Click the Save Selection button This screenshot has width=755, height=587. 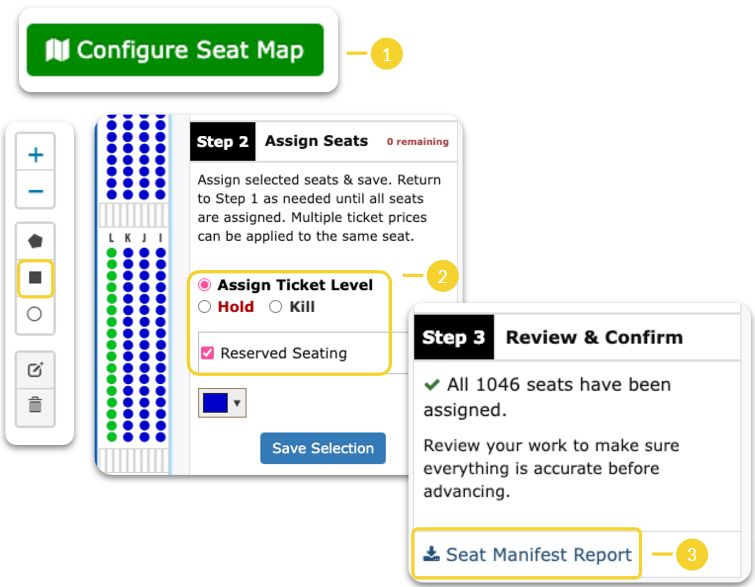[322, 448]
